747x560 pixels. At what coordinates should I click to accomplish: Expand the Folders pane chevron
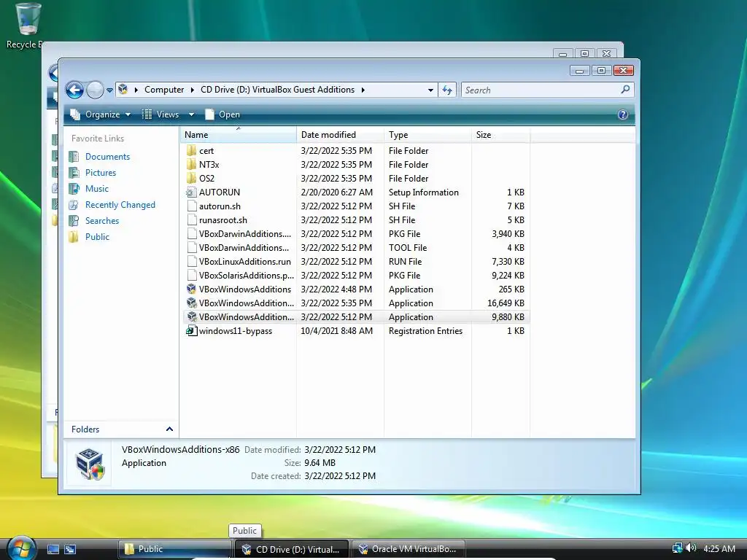(169, 429)
